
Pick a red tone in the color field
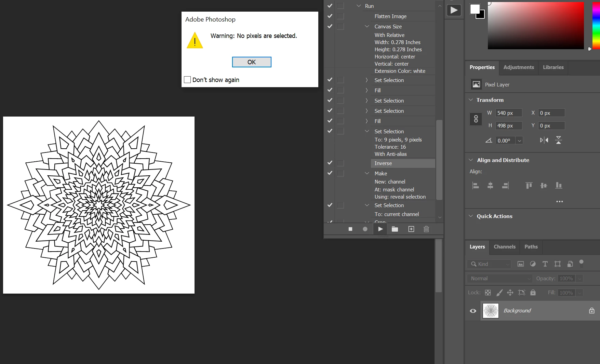[536, 26]
